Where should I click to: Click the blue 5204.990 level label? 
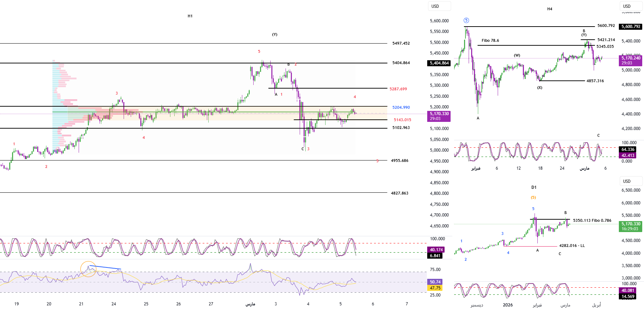(401, 107)
